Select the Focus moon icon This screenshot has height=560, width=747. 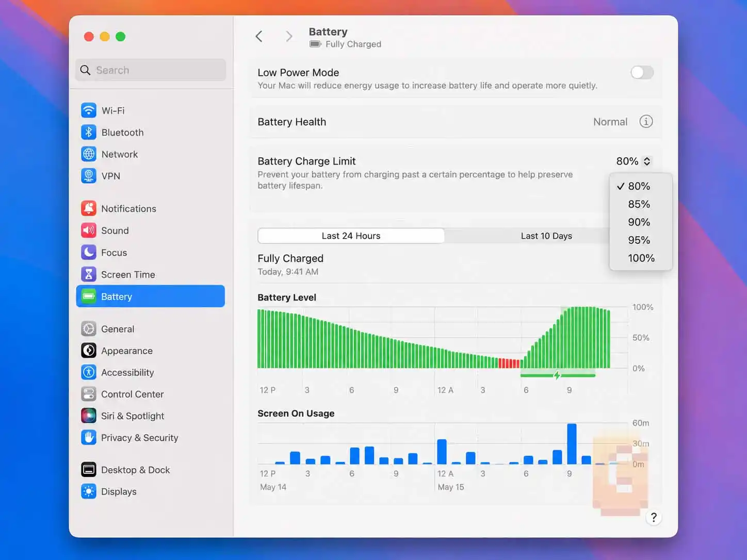tap(89, 252)
